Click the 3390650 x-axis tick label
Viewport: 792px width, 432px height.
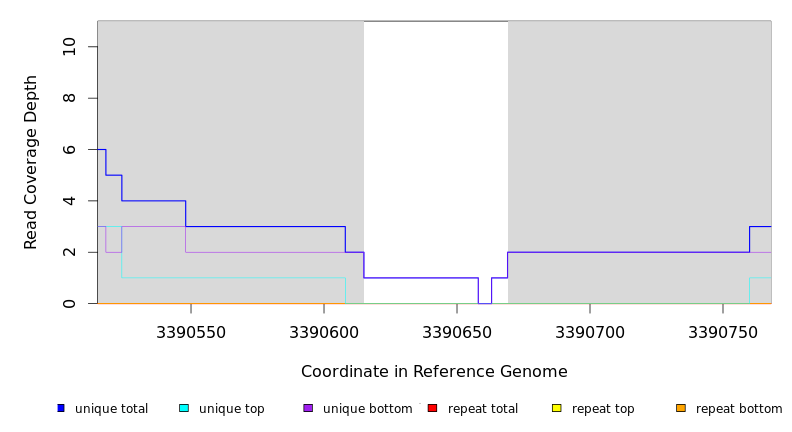coord(456,331)
